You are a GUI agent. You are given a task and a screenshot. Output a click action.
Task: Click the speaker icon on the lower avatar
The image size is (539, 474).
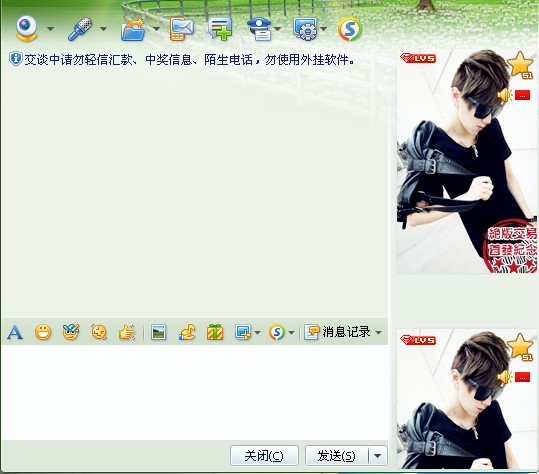(x=505, y=377)
